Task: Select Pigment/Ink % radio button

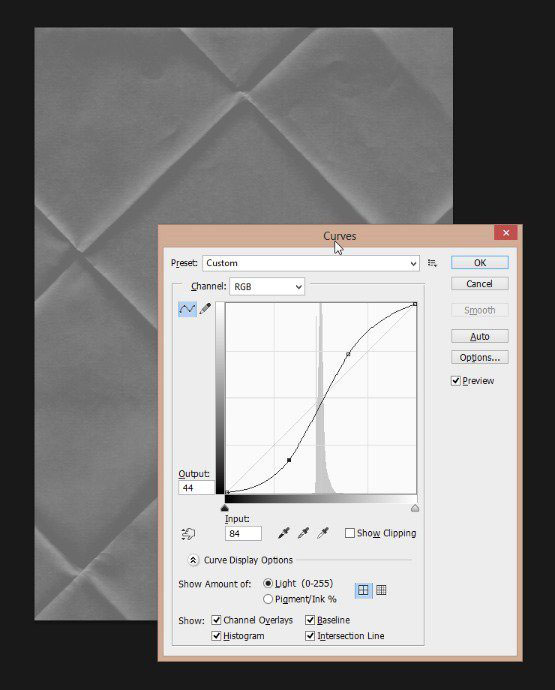Action: click(x=268, y=599)
